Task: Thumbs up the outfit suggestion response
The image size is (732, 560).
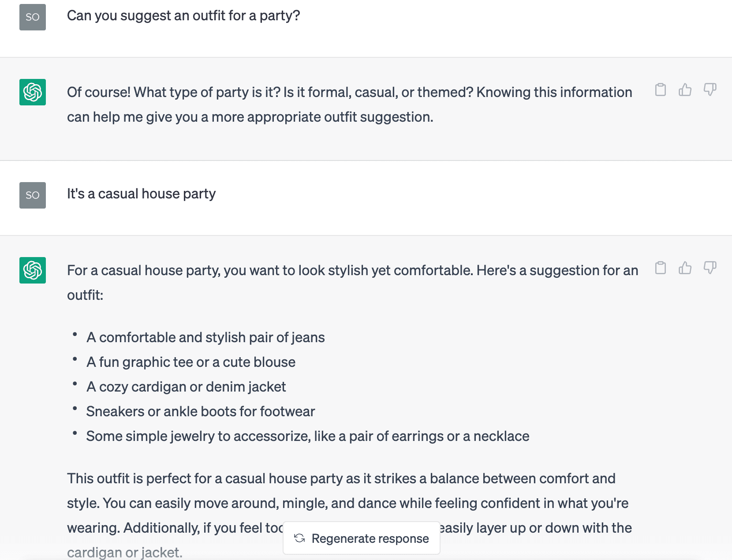Action: [685, 268]
